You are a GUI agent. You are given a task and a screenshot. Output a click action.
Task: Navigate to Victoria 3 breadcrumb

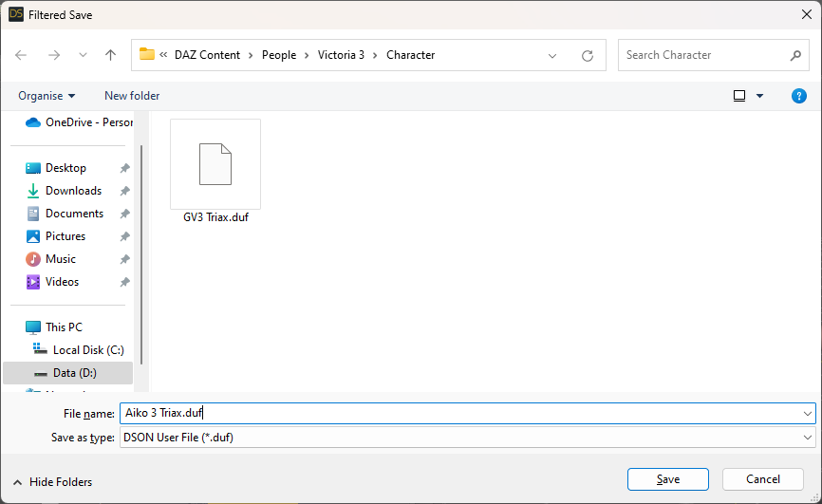[341, 55]
